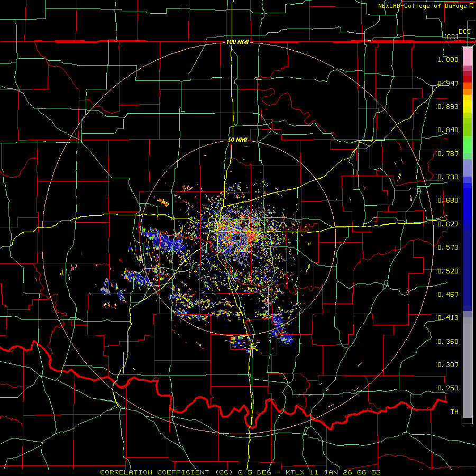Pick the bright green segment of the color scale

(x=467, y=144)
